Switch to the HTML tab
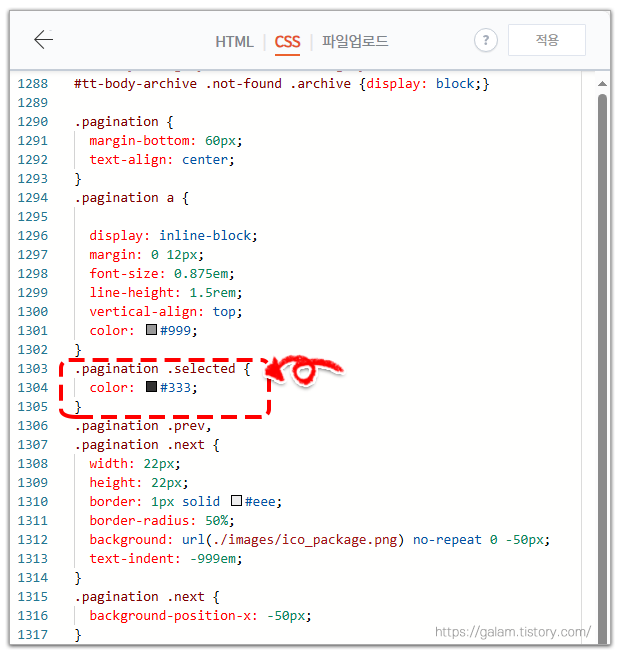Viewport: 620px width, 655px height. [x=234, y=42]
